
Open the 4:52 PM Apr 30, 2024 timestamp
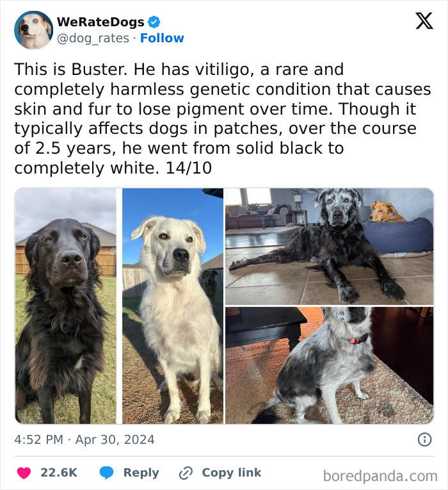84,439
